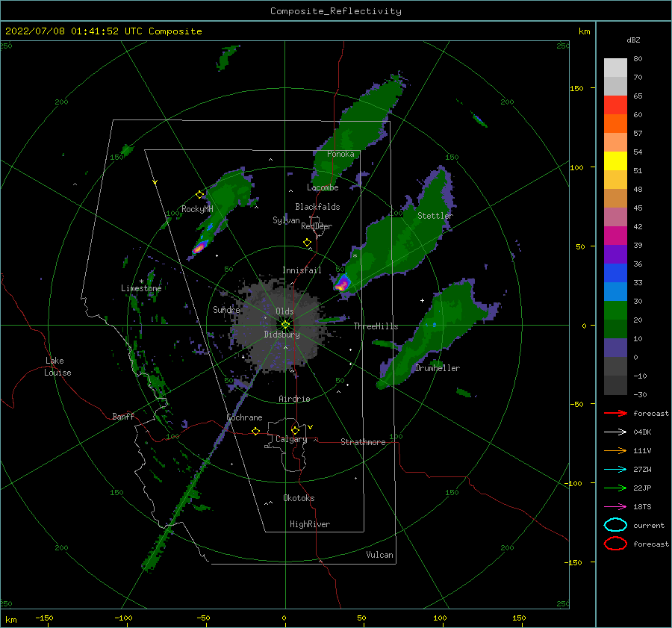Image resolution: width=672 pixels, height=628 pixels.
Task: Select the magenta 18TS arrow legend icon
Action: pos(615,506)
